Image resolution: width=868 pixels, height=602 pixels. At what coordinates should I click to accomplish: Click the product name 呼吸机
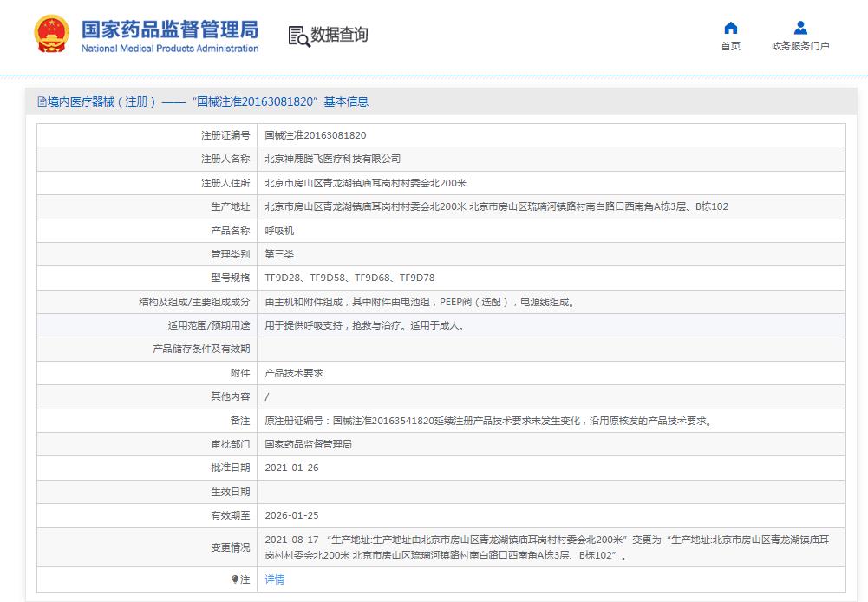pos(279,231)
